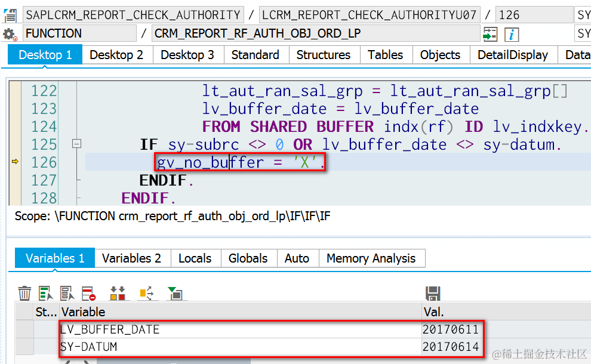Open the Structures tab

pos(324,55)
